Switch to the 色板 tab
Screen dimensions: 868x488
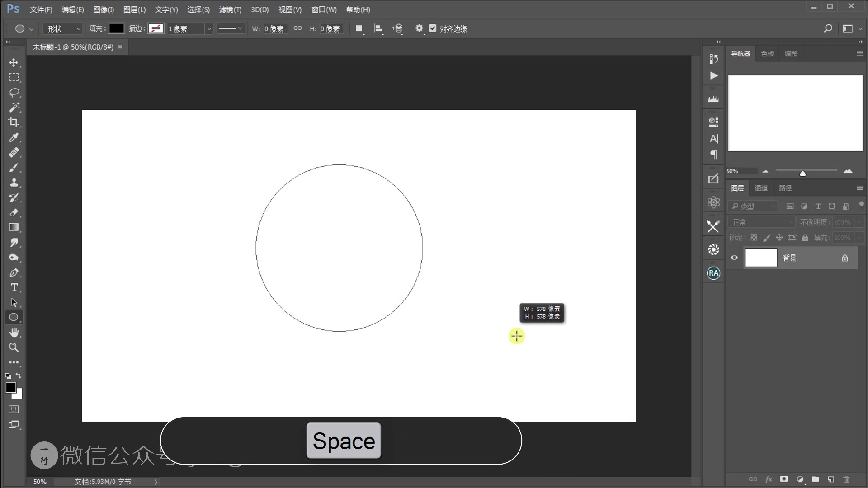(768, 54)
